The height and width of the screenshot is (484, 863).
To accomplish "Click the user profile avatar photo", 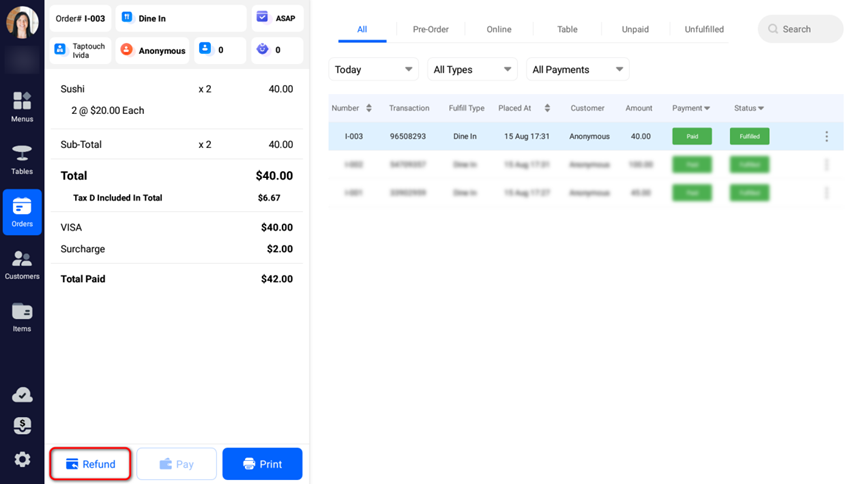I will click(x=22, y=21).
